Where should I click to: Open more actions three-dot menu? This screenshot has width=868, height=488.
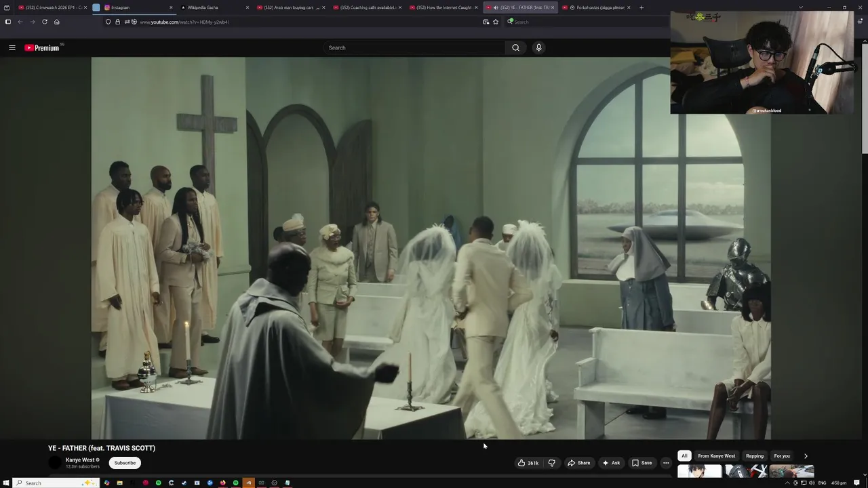tap(666, 463)
